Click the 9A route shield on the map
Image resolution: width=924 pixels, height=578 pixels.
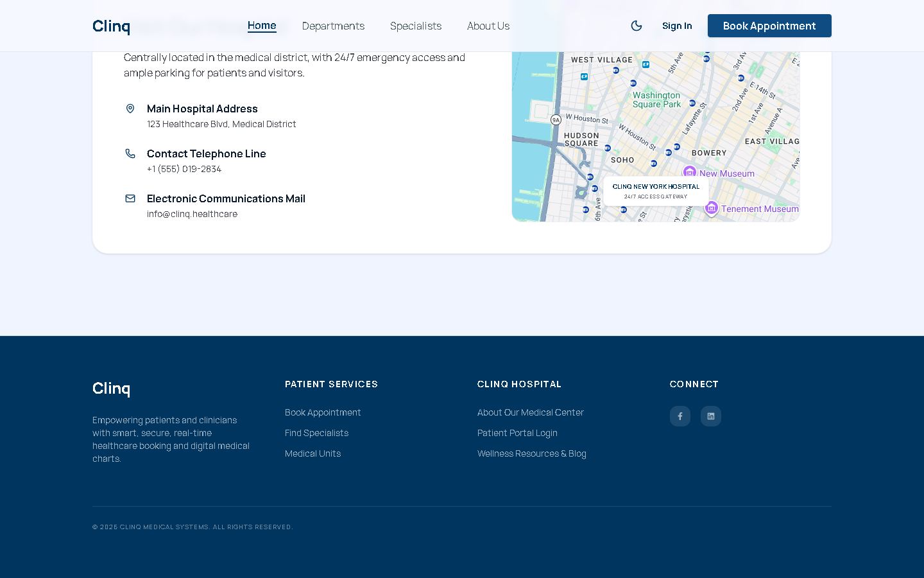pyautogui.click(x=556, y=119)
